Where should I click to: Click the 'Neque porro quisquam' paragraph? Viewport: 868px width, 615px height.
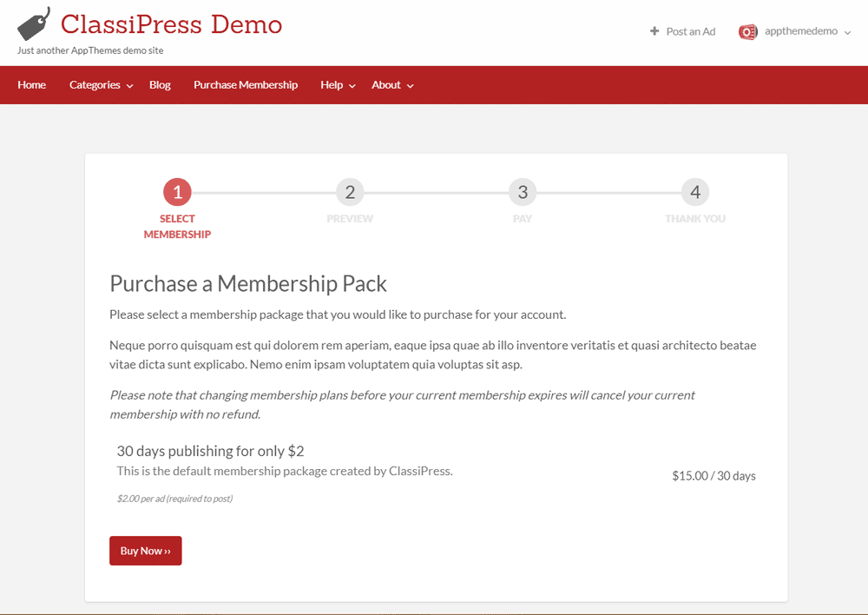[x=433, y=354]
